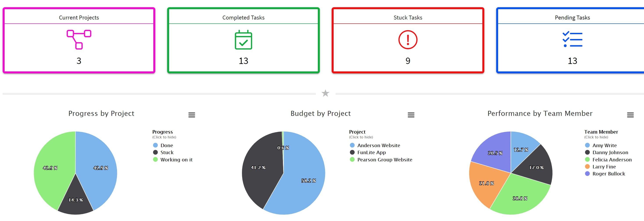Open the Progress by Project chart menu
644x221 pixels.
191,115
